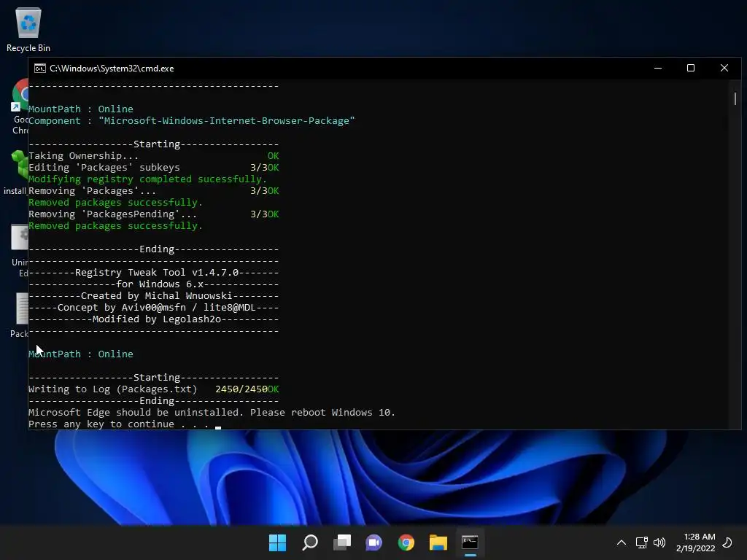The image size is (747, 560).
Task: Click the "Microsoft-Windows-Internet-Browser-Package" text
Action: (x=226, y=121)
